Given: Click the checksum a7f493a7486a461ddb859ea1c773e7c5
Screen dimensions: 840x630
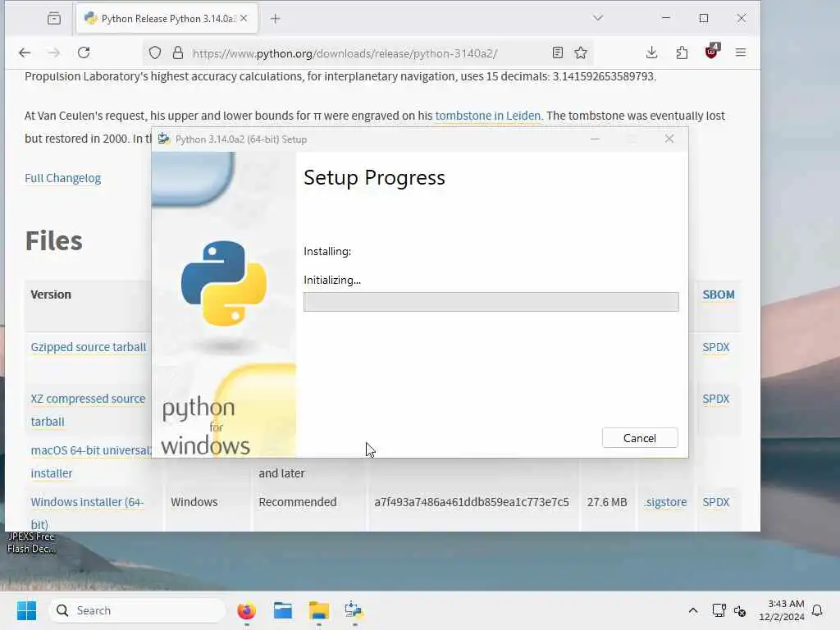Looking at the screenshot, I should pos(472,502).
